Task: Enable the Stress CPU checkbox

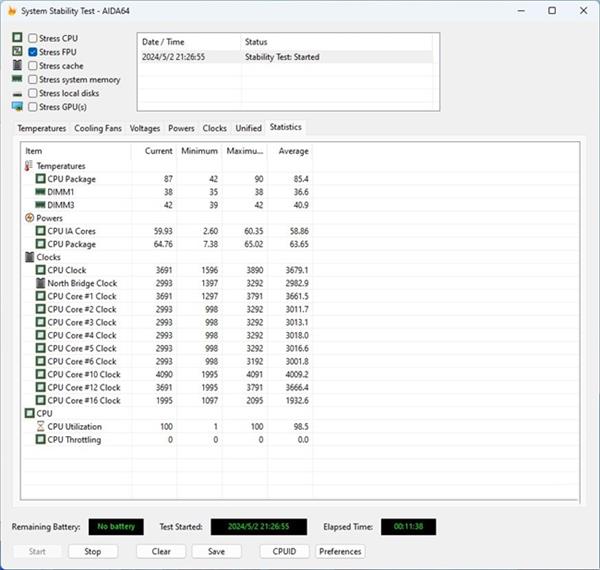Action: pos(33,38)
